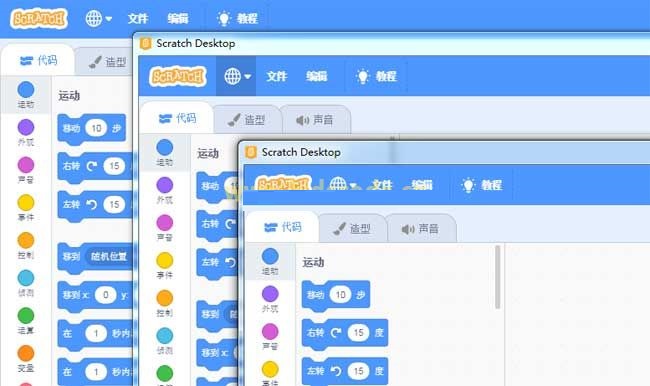Select orange 控制 category in back window
Viewport: 650px width, 386px height.
point(26,245)
